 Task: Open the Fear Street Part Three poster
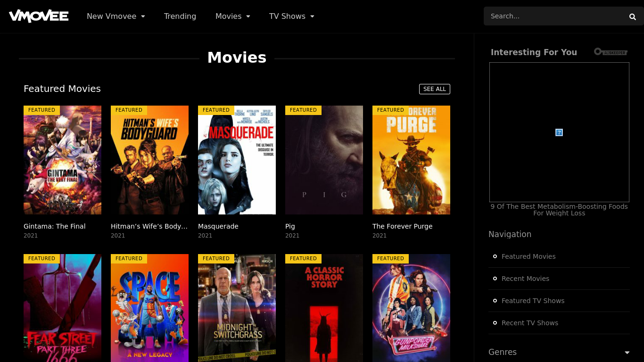62,308
